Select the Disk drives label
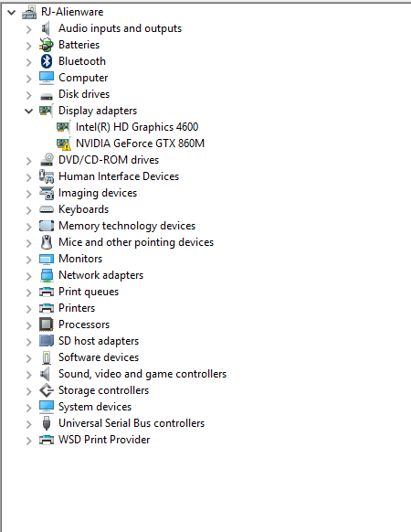411x532 pixels. coord(84,94)
